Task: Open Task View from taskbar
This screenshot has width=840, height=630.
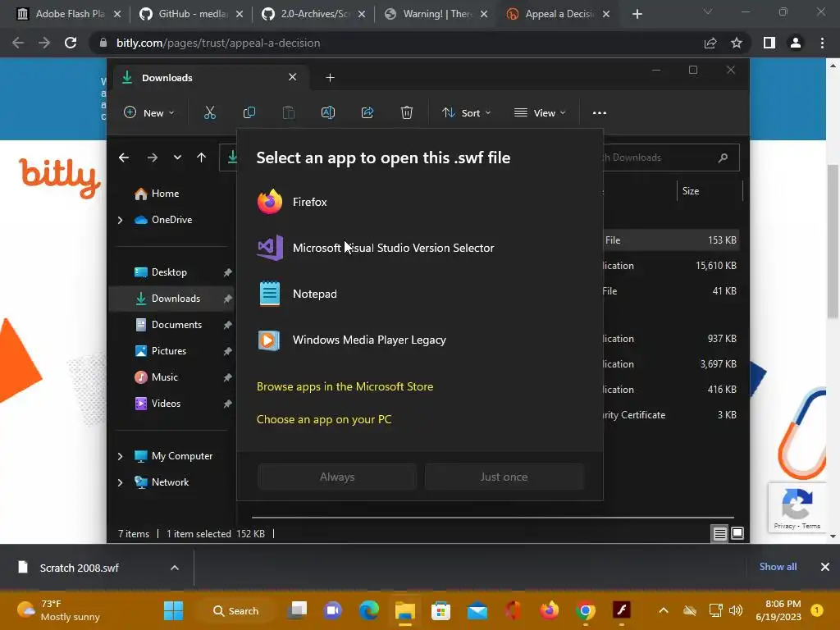Action: click(297, 610)
